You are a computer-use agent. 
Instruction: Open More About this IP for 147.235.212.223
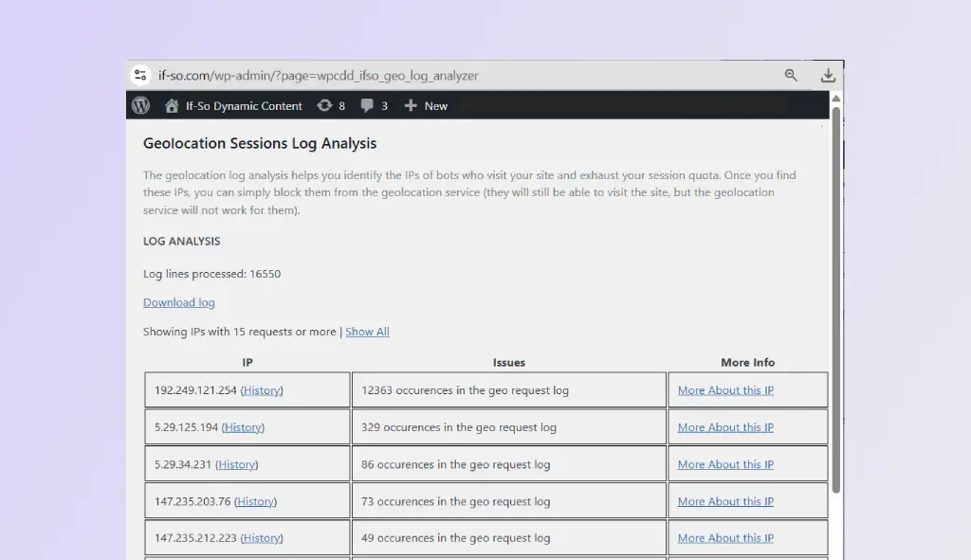pyautogui.click(x=724, y=537)
